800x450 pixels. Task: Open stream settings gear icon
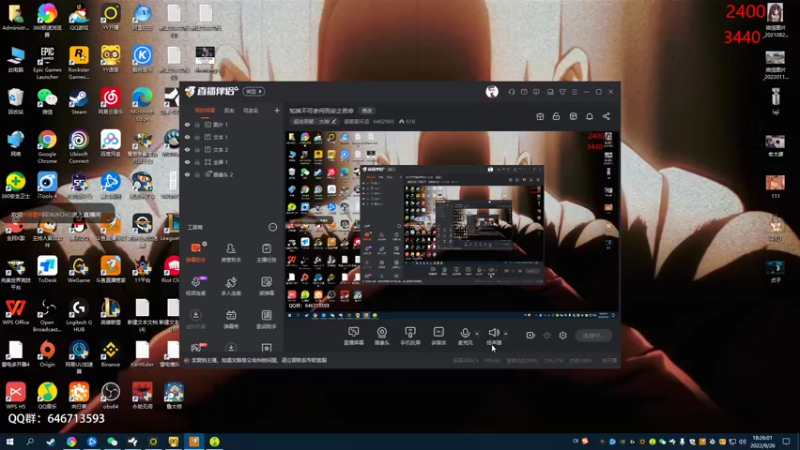pyautogui.click(x=563, y=335)
